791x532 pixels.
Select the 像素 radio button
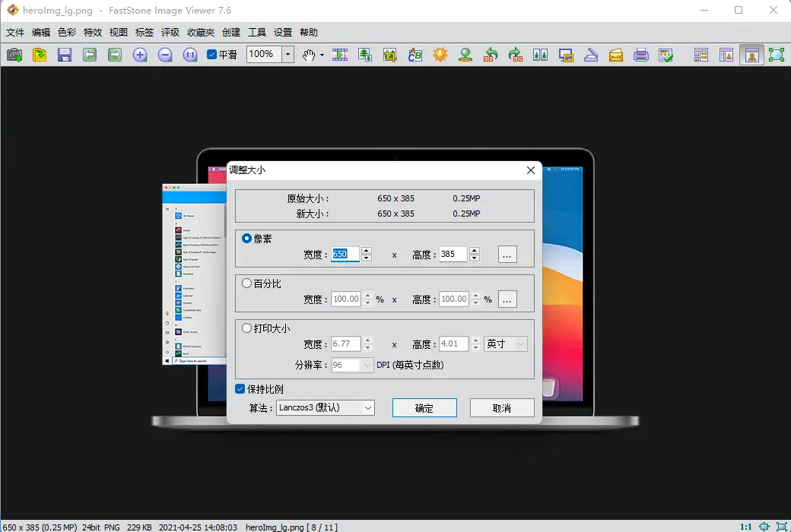[x=246, y=239]
